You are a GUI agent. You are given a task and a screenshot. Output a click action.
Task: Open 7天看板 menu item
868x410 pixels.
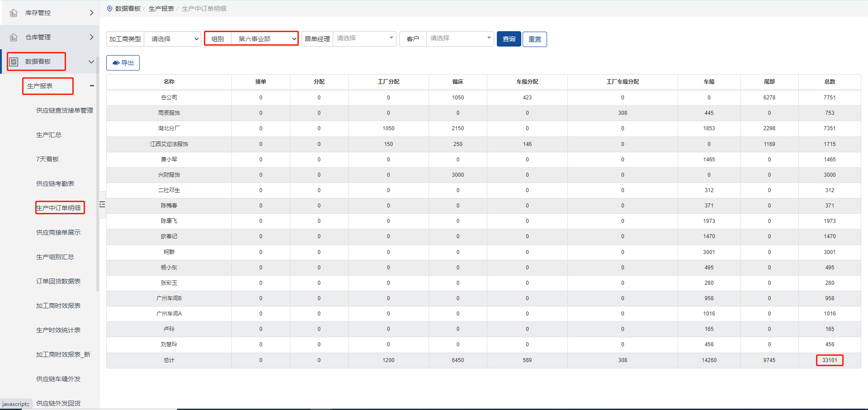pyautogui.click(x=47, y=159)
